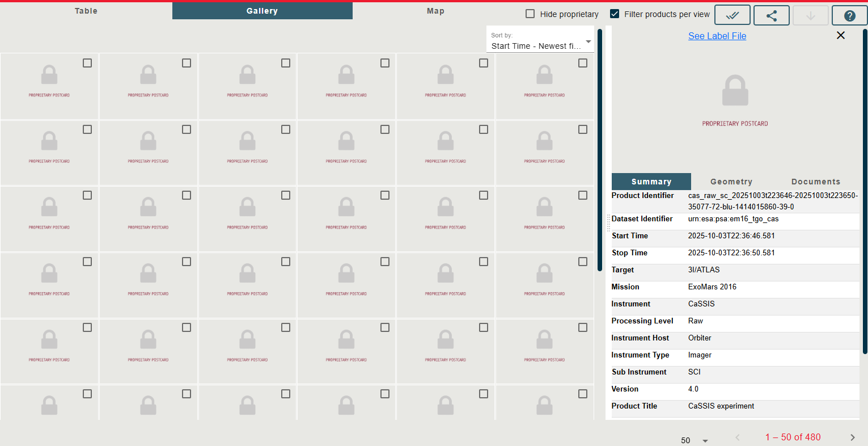This screenshot has height=446, width=868.
Task: Go to the previous page of results
Action: click(x=738, y=437)
